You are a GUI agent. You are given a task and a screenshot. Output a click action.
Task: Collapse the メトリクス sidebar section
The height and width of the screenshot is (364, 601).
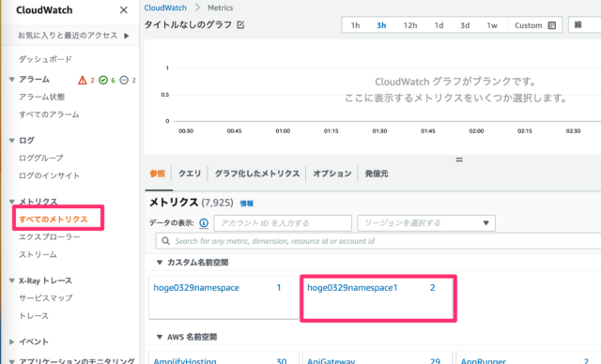(x=12, y=202)
